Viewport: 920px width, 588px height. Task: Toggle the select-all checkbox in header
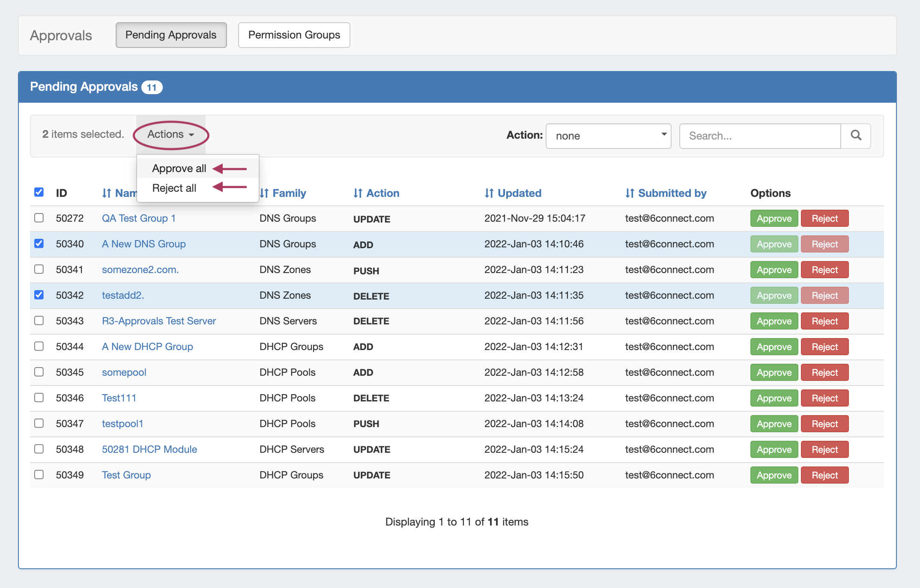pos(39,192)
